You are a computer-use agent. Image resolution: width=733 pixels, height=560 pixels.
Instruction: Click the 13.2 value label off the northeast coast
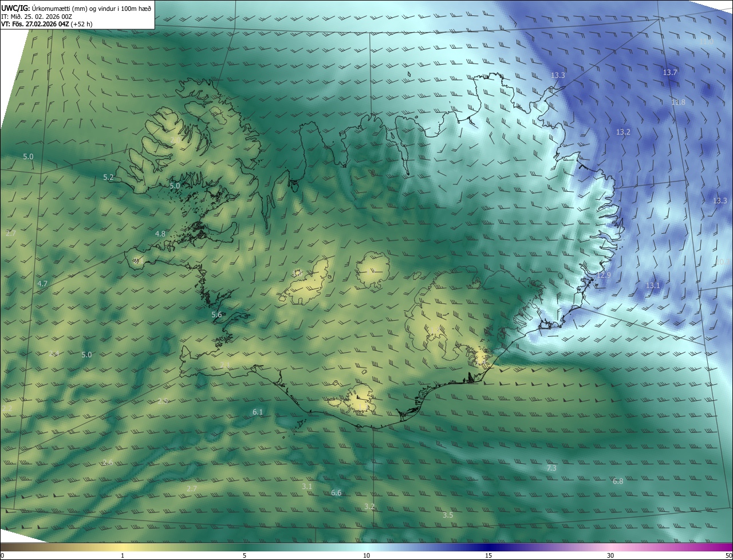point(623,132)
